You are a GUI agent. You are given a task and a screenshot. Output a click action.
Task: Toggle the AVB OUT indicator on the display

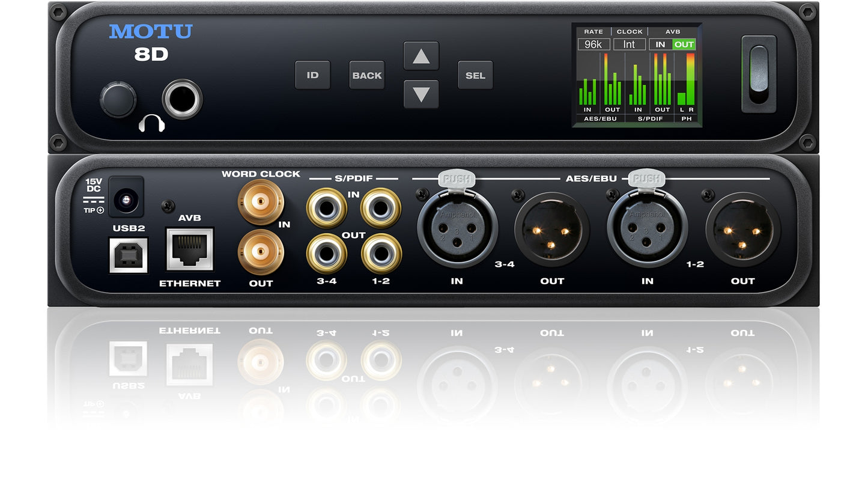click(x=683, y=44)
